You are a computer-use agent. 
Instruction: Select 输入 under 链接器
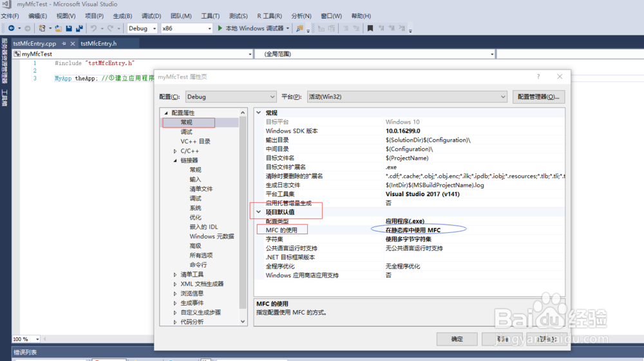(x=196, y=180)
